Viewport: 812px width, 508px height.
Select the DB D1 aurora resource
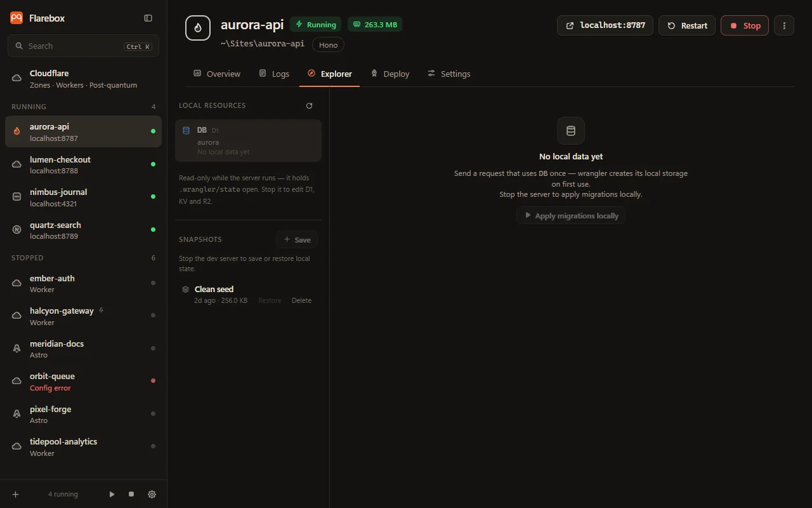[248, 141]
